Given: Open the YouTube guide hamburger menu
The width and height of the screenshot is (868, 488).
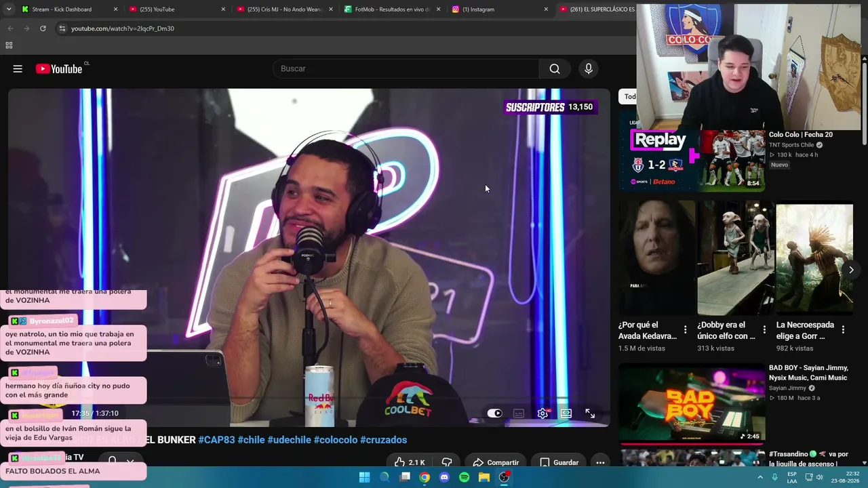Looking at the screenshot, I should [x=18, y=68].
